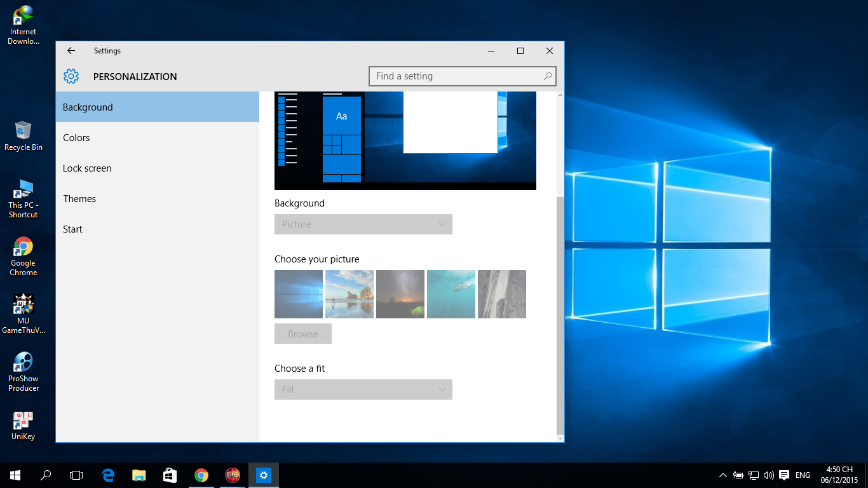Open the Background type dropdown showing Picture
The width and height of the screenshot is (868, 488).
tap(363, 224)
